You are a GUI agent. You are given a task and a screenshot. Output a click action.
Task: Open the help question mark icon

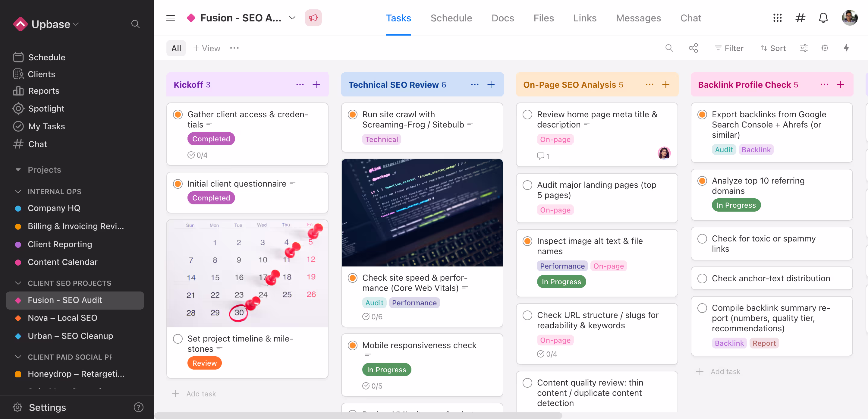[139, 407]
